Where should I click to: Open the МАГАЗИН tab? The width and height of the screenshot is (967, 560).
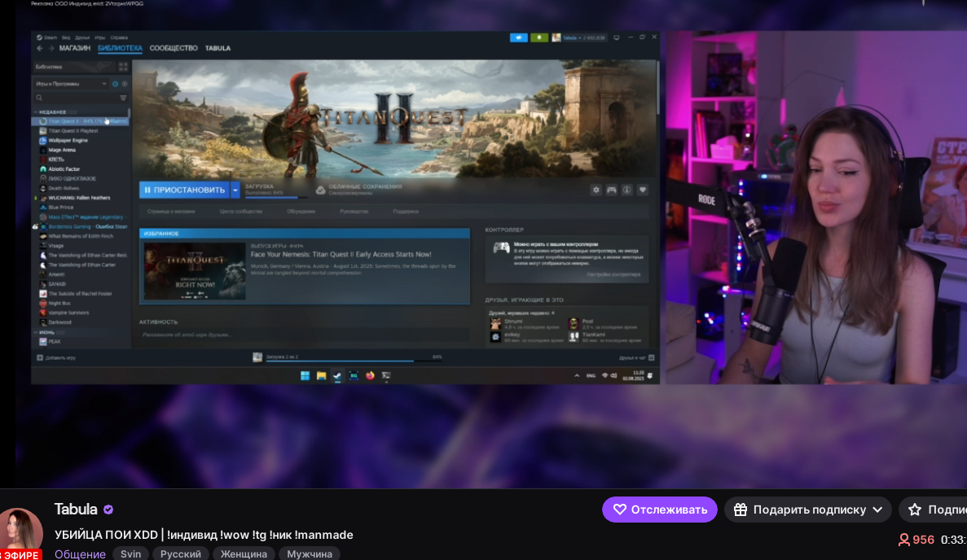(75, 48)
